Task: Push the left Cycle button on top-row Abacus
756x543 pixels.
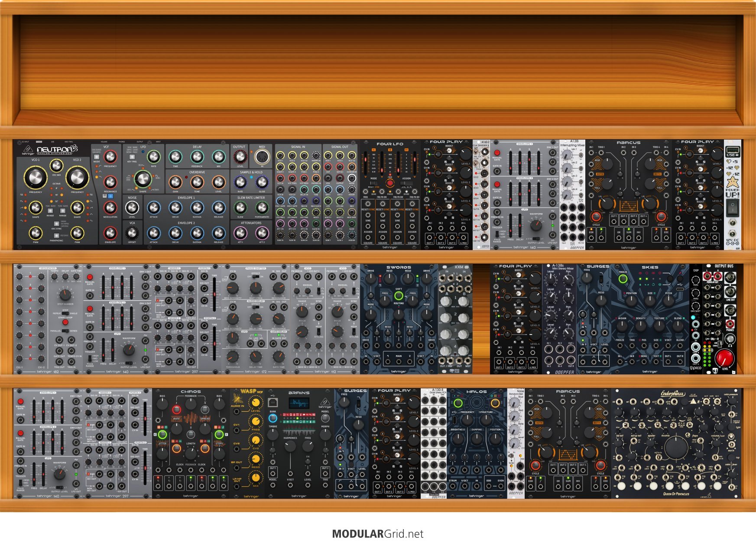Action: [596, 216]
